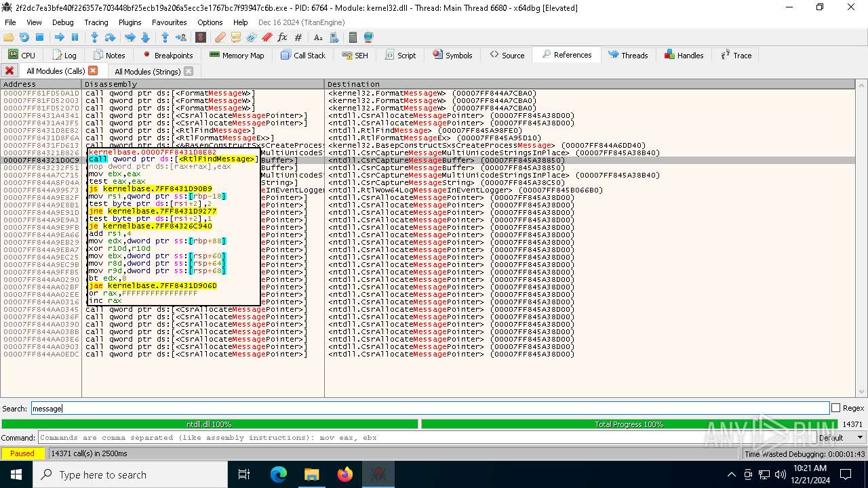Switch to the Symbols tab
The width and height of the screenshot is (868, 488).
tap(452, 55)
